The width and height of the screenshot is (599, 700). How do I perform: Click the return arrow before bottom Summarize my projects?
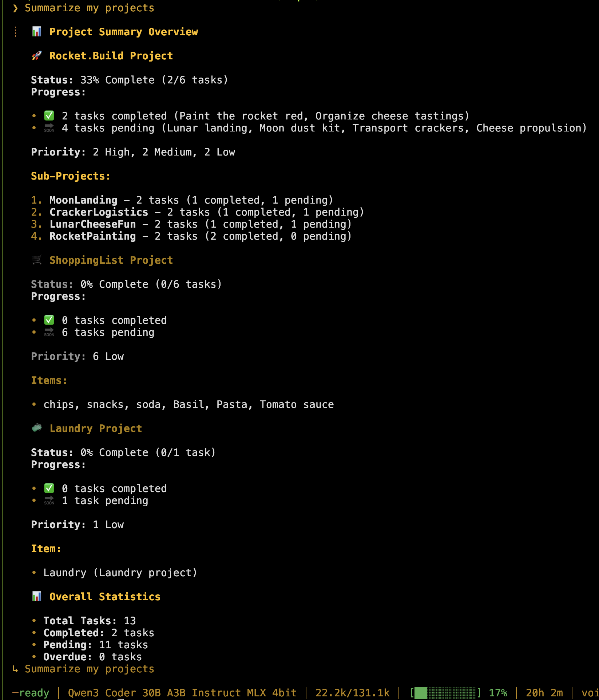(15, 669)
